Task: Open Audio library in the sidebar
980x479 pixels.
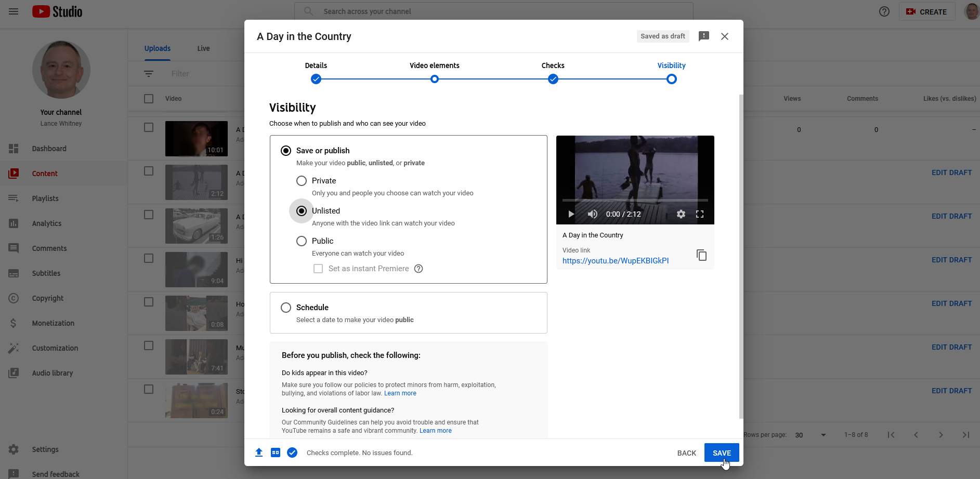Action: (63, 373)
